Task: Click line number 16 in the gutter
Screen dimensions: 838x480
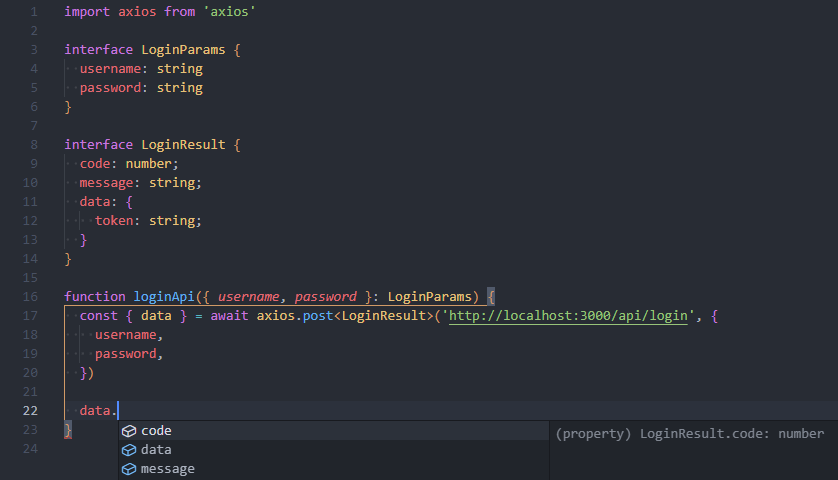Action: pyautogui.click(x=30, y=297)
